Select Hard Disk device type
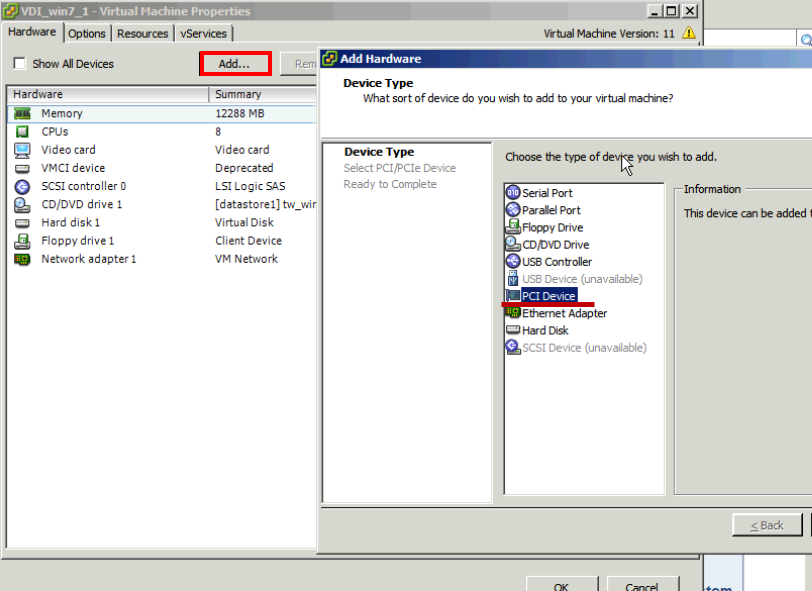 [x=545, y=330]
